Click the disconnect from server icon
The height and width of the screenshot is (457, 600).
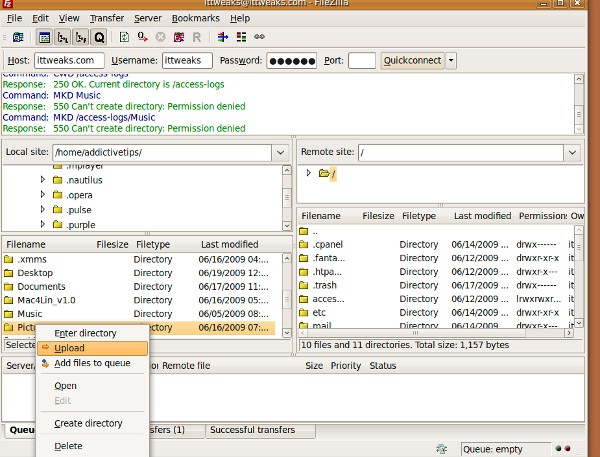(x=179, y=37)
